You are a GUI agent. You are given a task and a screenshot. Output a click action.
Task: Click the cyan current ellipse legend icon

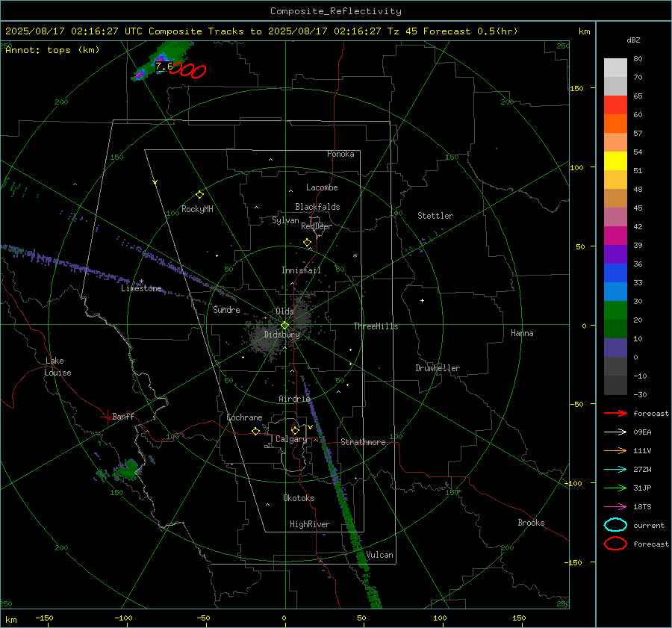(x=615, y=525)
